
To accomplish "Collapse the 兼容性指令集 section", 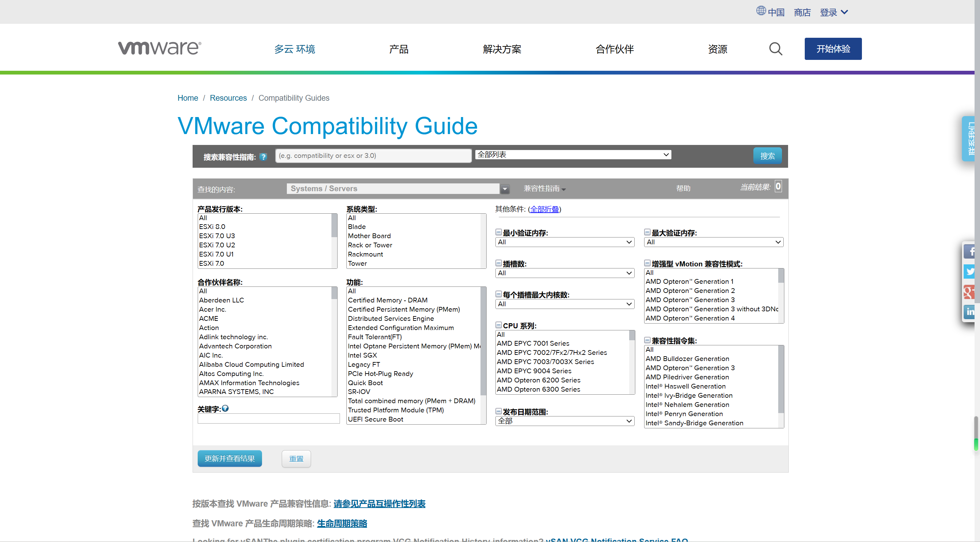I will click(647, 340).
